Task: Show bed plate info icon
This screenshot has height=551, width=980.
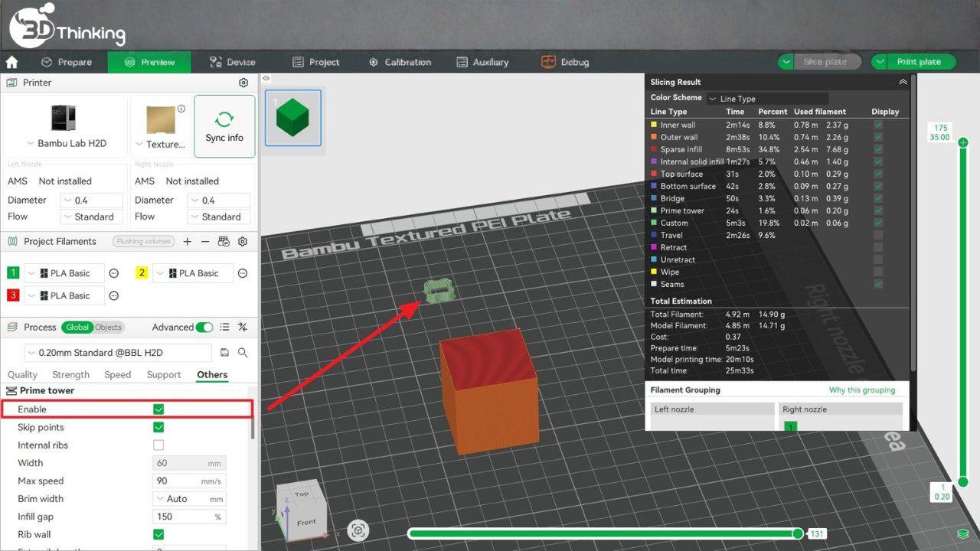Action: [x=181, y=109]
